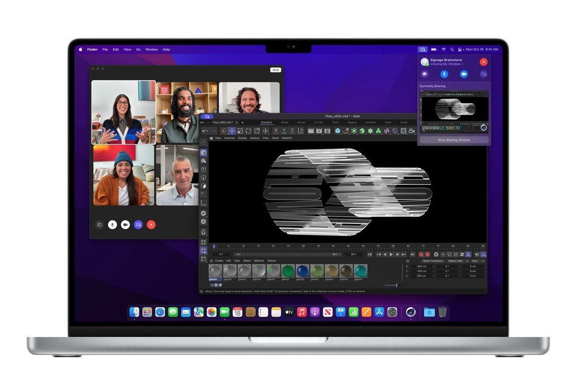Open the Cameras viewport menu
Image resolution: width=588 pixels, height=392 pixels.
click(229, 138)
